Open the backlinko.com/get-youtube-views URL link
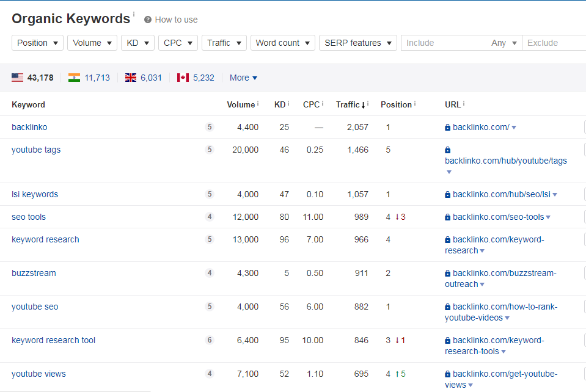This screenshot has width=586, height=392. tap(501, 379)
